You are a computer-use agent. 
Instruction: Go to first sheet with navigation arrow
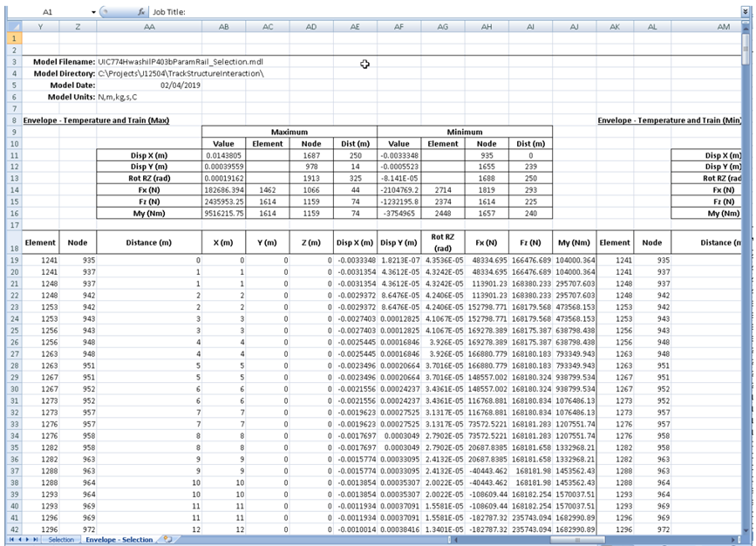(10, 540)
